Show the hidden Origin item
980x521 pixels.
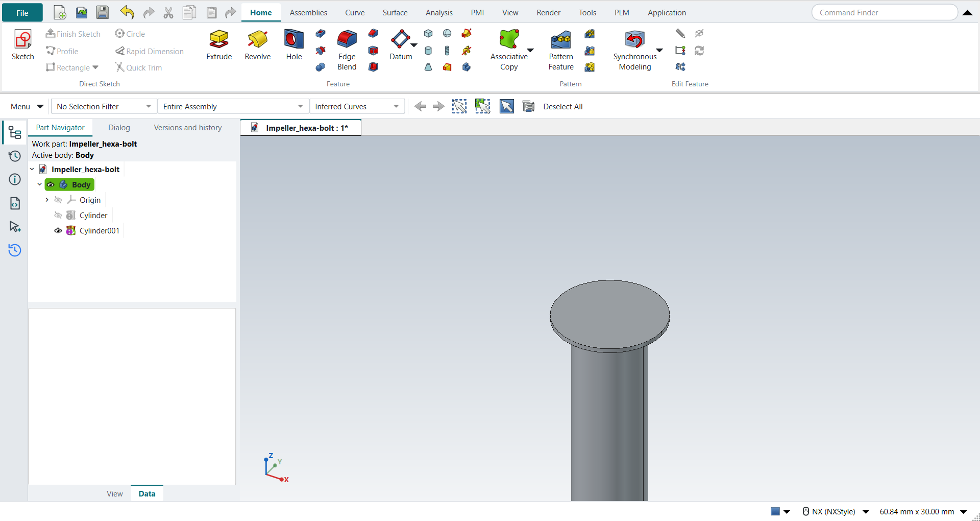(x=58, y=200)
